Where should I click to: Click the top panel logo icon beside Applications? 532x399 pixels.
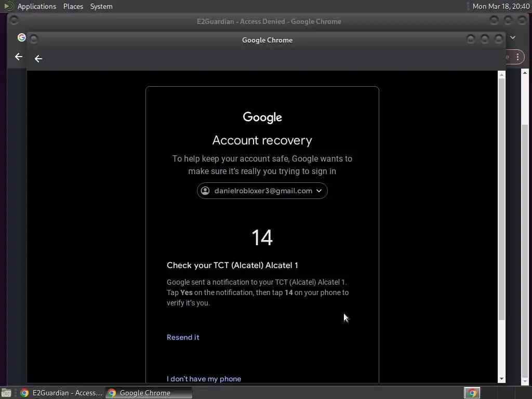pyautogui.click(x=8, y=6)
